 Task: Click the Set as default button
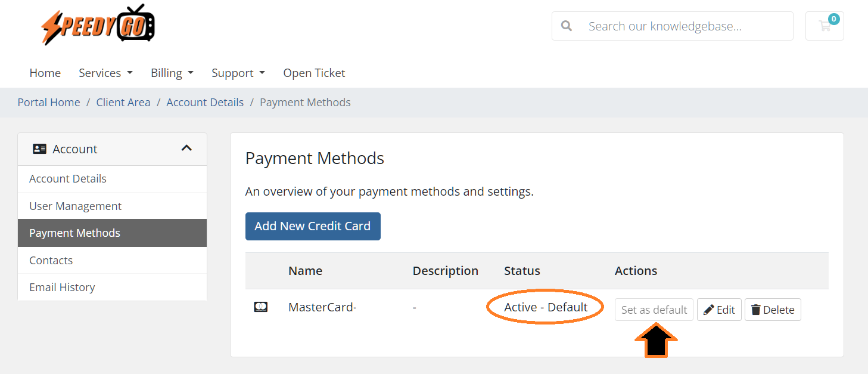(x=654, y=310)
